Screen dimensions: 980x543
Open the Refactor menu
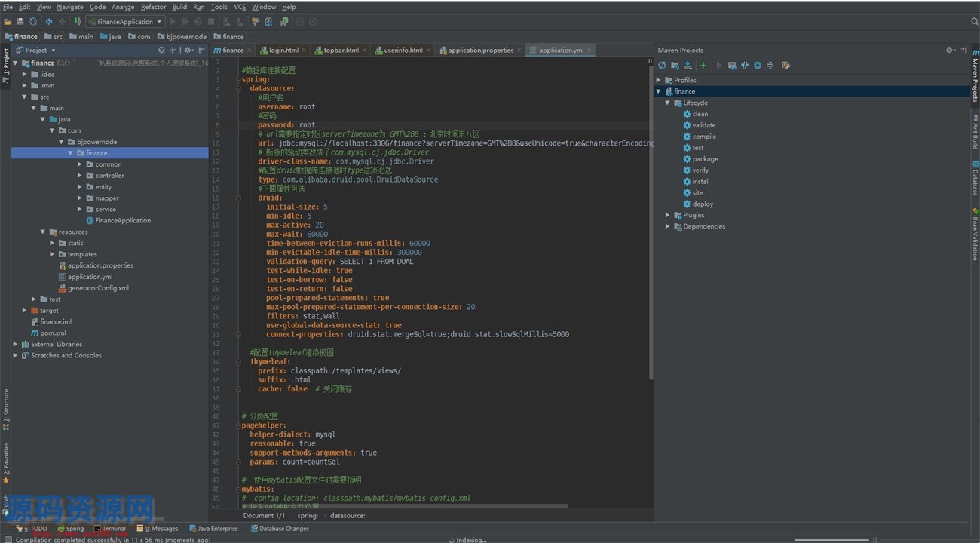click(x=153, y=7)
